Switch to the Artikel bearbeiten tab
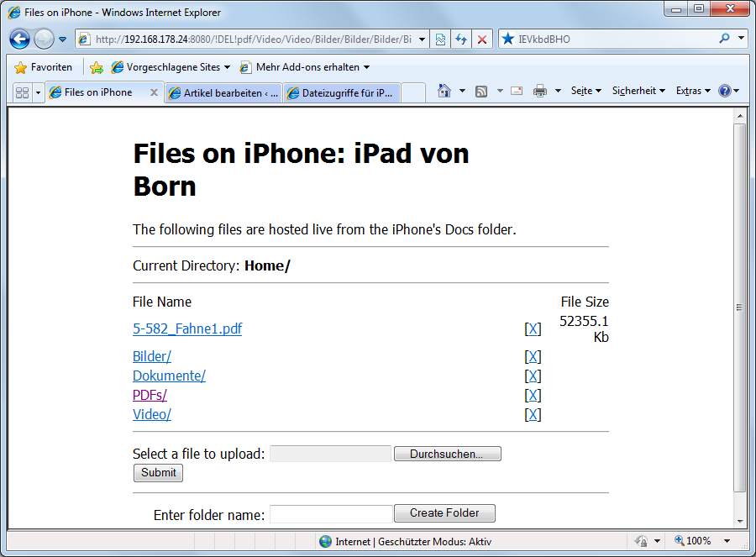 (223, 93)
